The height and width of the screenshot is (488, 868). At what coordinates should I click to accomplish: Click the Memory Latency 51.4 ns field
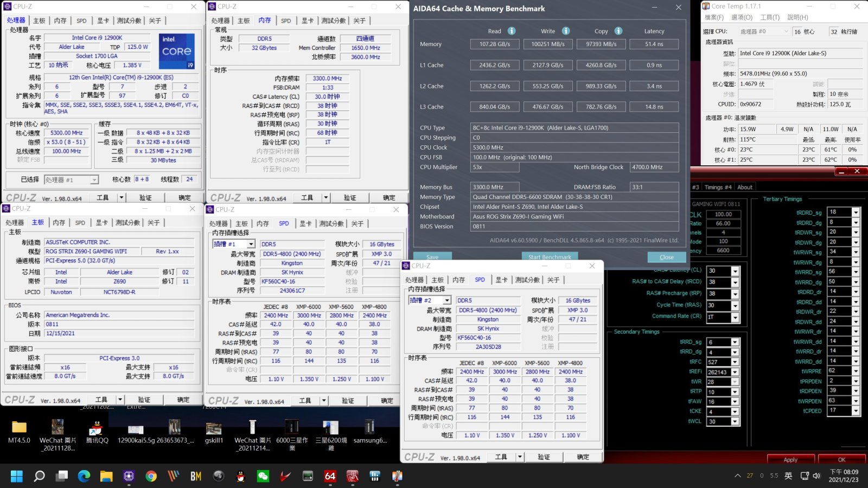tap(654, 44)
